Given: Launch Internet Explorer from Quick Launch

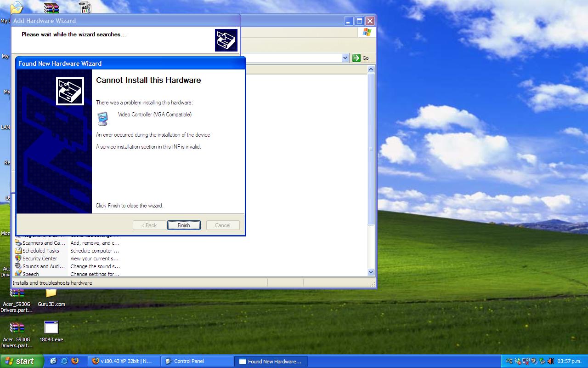Looking at the screenshot, I should coord(64,361).
